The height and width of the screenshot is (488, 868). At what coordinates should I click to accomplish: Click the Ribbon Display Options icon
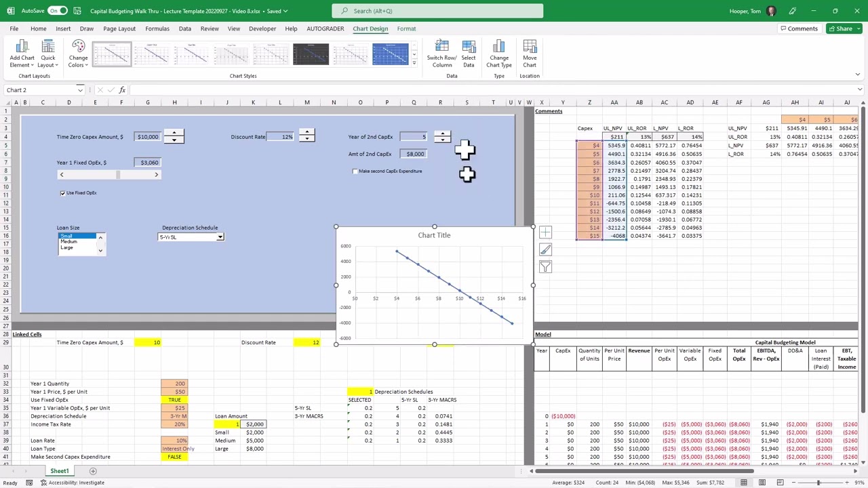coord(858,74)
